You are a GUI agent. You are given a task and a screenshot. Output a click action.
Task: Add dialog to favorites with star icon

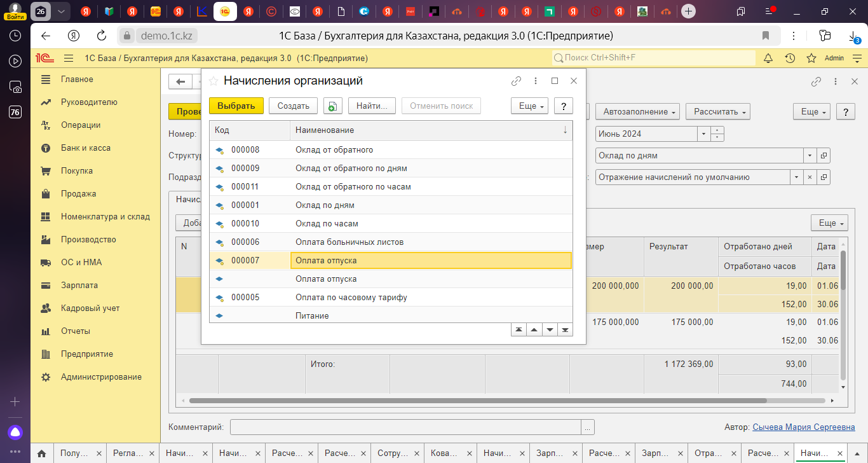[x=214, y=81]
